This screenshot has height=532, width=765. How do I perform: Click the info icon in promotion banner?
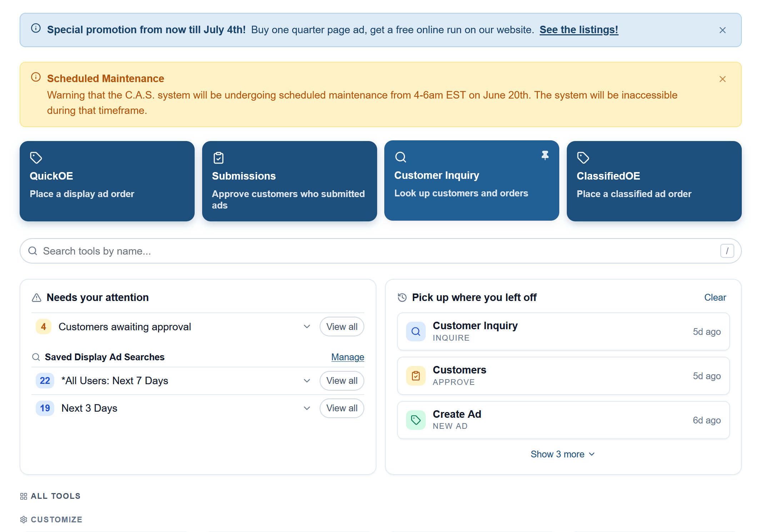point(36,28)
